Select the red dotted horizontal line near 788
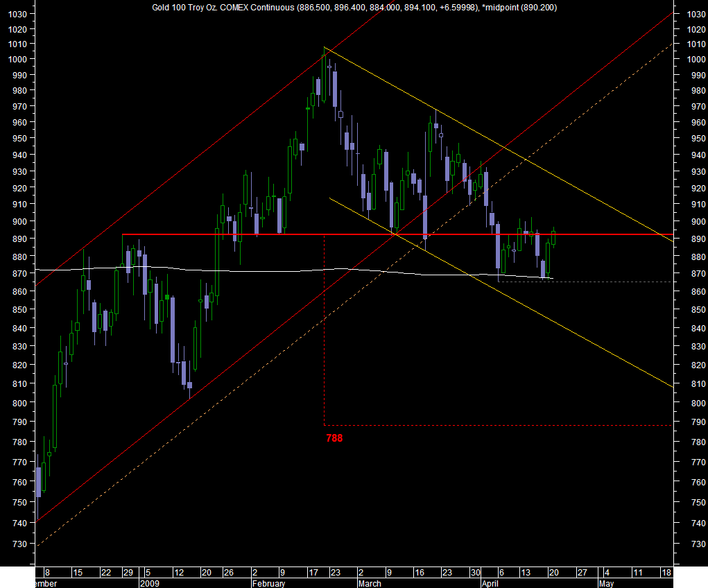The height and width of the screenshot is (588, 708). tap(499, 426)
